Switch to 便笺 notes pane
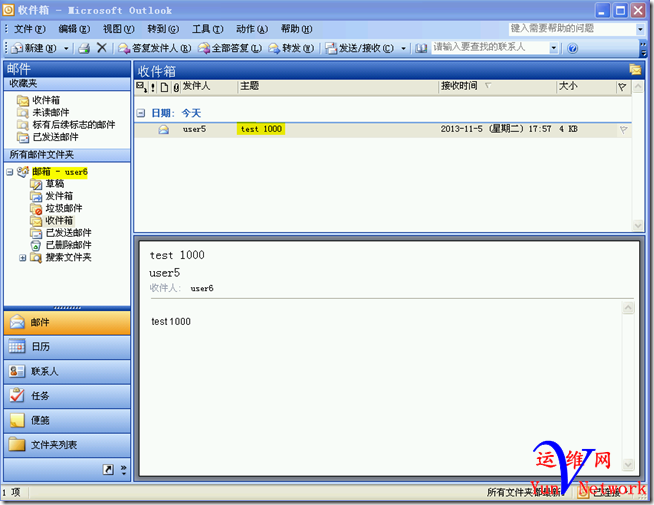Screen dimensions: 654x505 [x=67, y=420]
